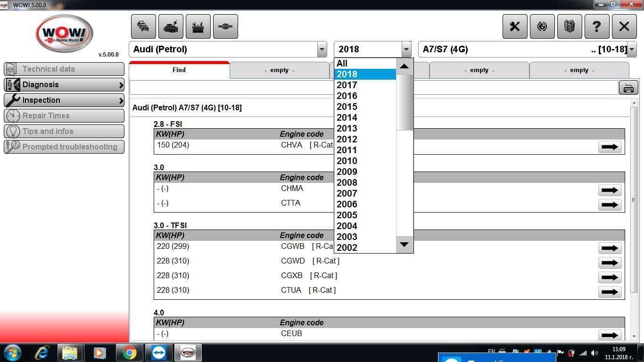Viewport: 644px width, 362px height.
Task: Click the 3.0 - TFSI heading
Action: [170, 225]
